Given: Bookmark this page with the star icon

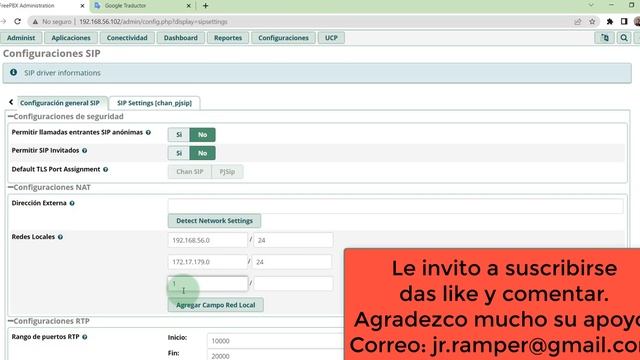Looking at the screenshot, I should click(592, 22).
